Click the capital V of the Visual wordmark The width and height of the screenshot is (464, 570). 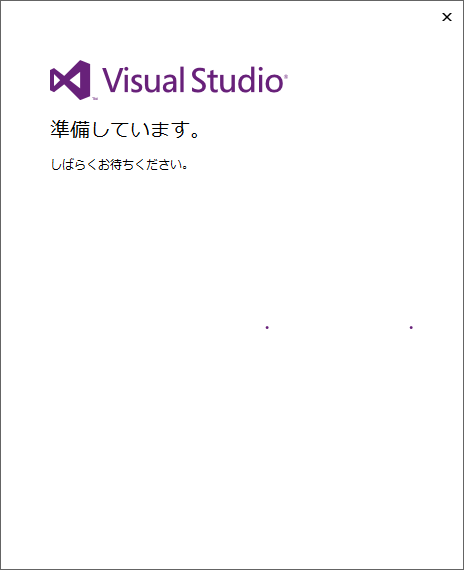pos(112,80)
